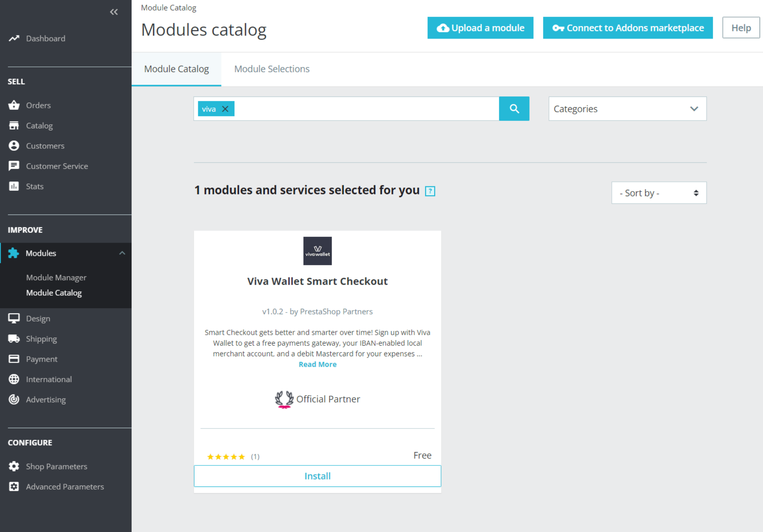Click the Module Catalog breadcrumb
Image resolution: width=763 pixels, height=532 pixels.
[169, 8]
